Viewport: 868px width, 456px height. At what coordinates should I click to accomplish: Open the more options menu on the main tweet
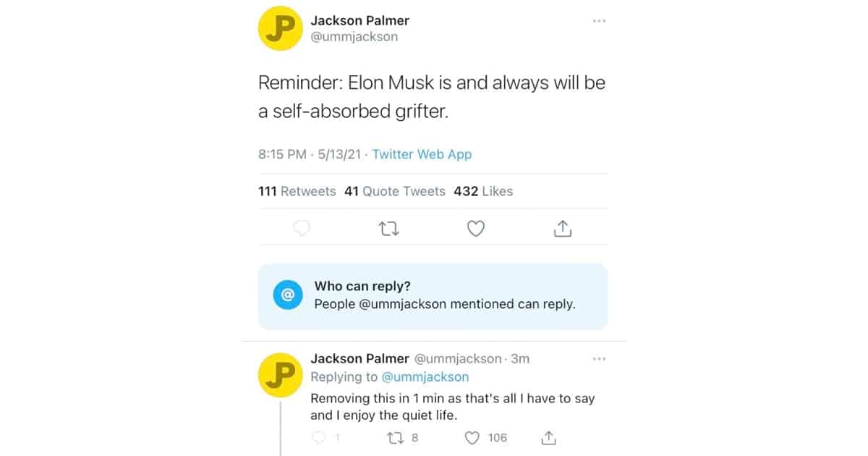[599, 21]
